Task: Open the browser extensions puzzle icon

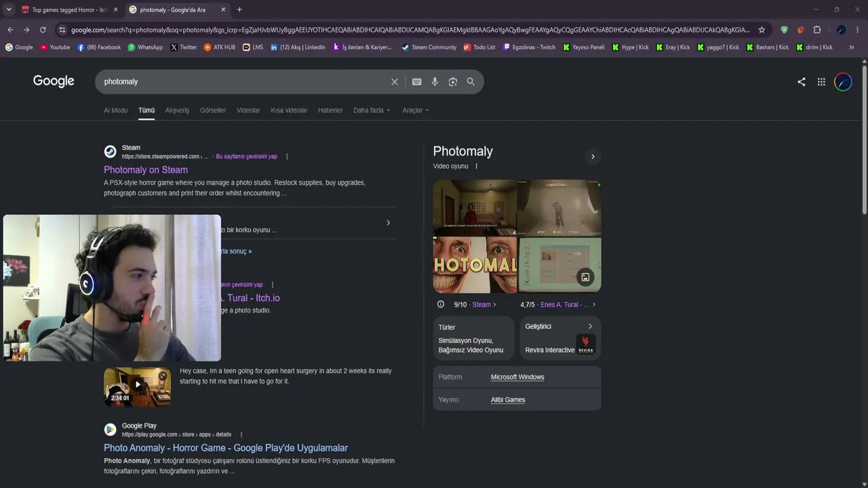Action: pos(817,30)
